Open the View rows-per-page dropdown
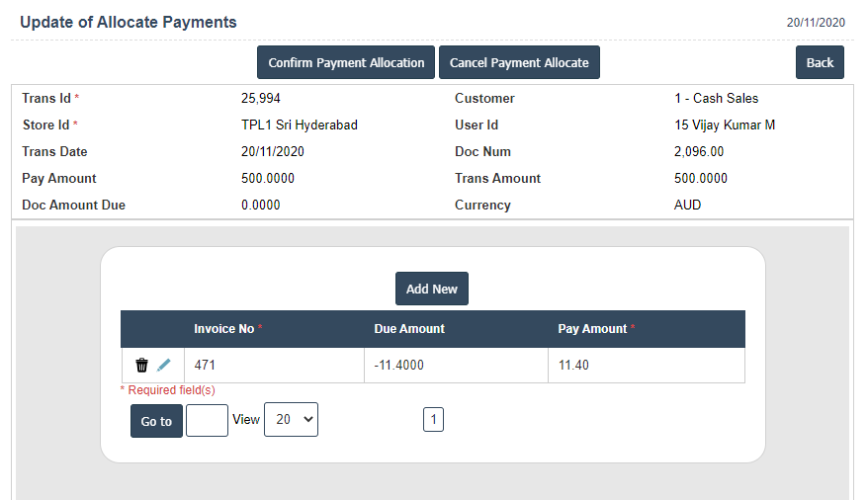The image size is (868, 500). [x=291, y=420]
